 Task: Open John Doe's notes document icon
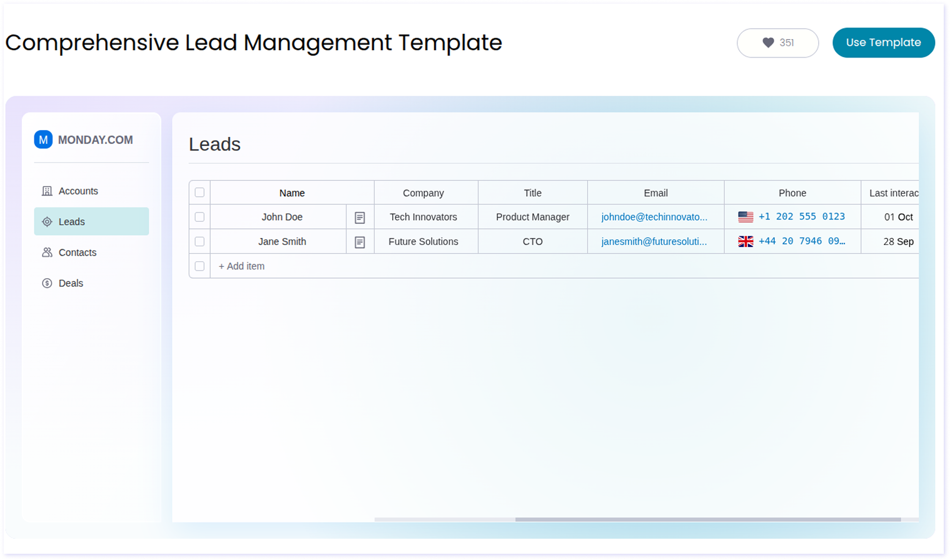pos(360,217)
